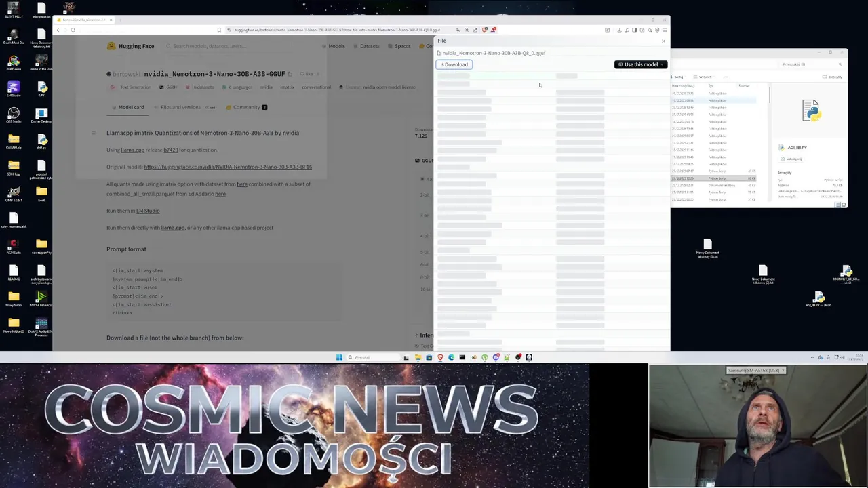The image size is (868, 488).
Task: Open the Wyświetl dropdown in Explorer window
Action: 705,77
